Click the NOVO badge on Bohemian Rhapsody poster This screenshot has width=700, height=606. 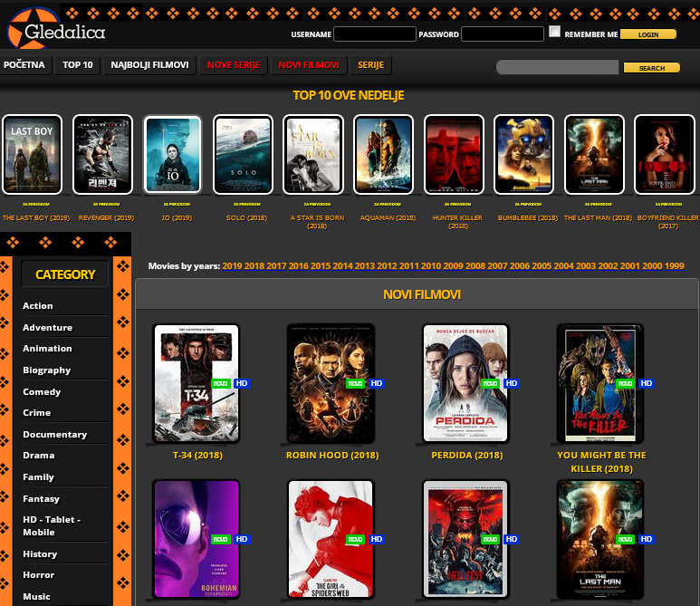[221, 539]
